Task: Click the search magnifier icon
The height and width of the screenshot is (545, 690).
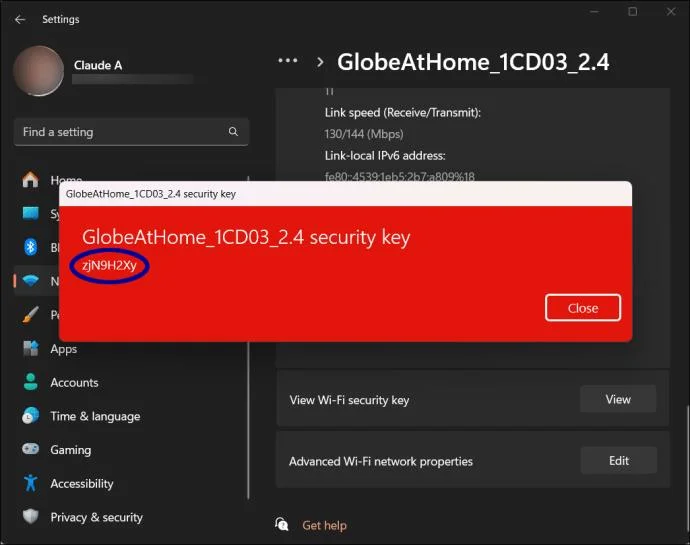Action: pyautogui.click(x=233, y=132)
